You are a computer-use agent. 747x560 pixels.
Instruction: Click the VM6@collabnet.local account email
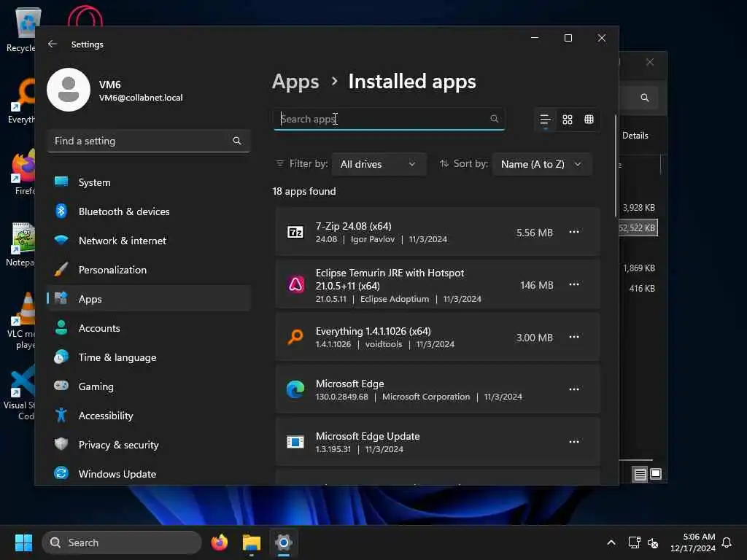[x=141, y=98]
